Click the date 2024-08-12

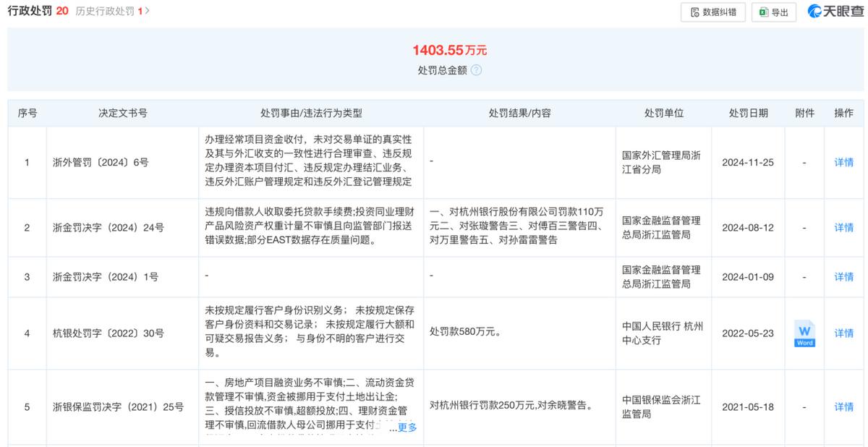748,228
